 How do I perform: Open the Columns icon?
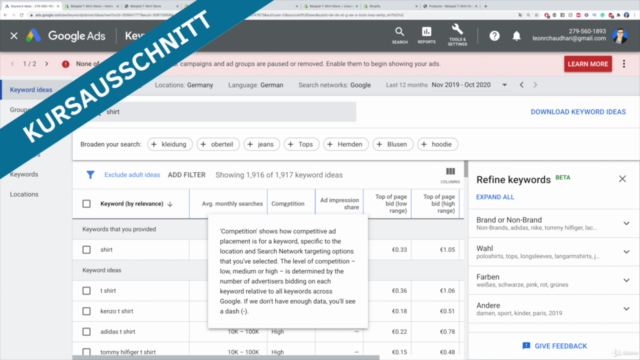pos(450,175)
